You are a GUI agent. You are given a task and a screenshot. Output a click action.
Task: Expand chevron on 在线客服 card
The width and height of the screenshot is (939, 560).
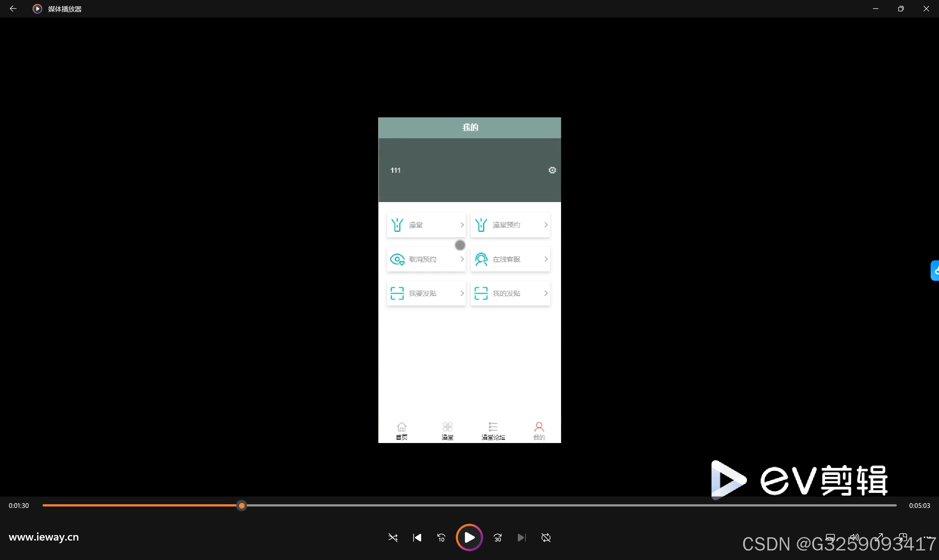pos(546,259)
